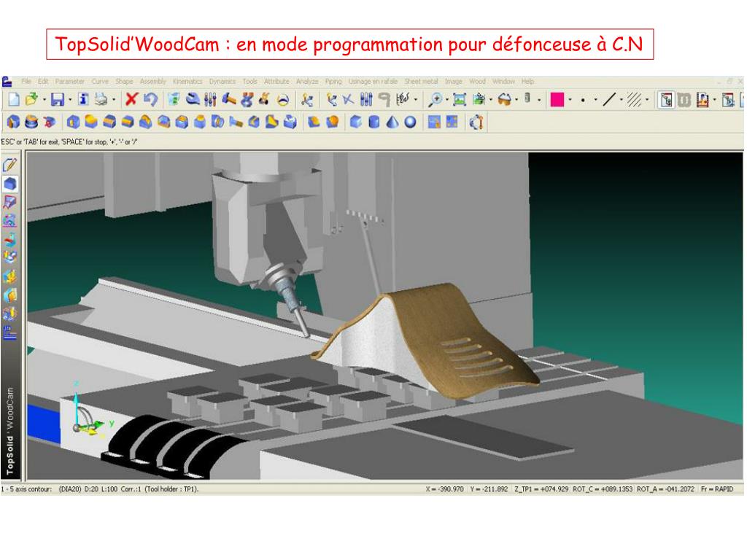
Task: Select the pencil sketch mode in left sidebar
Action: pos(10,165)
